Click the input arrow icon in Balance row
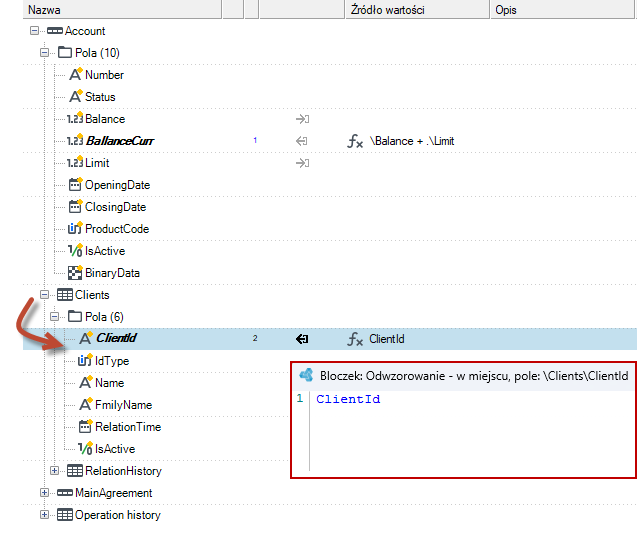 302,119
